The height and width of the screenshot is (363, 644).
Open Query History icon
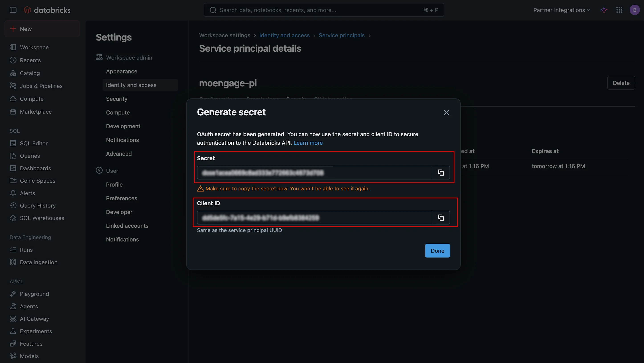coord(13,206)
